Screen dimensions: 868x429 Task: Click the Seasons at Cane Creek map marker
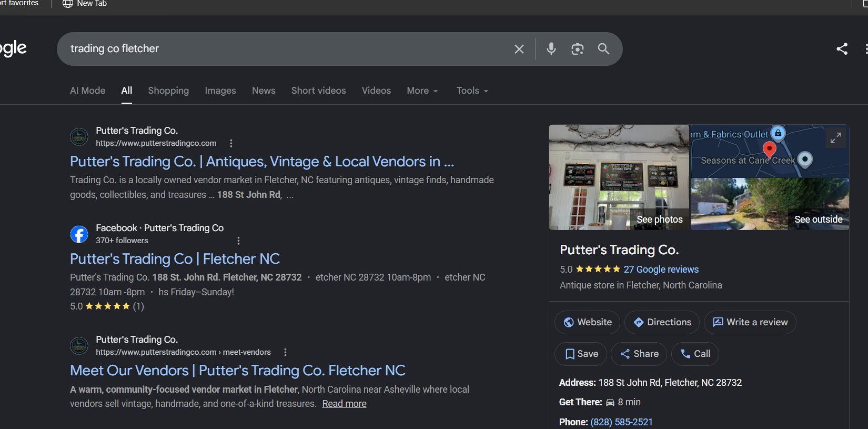click(x=805, y=159)
